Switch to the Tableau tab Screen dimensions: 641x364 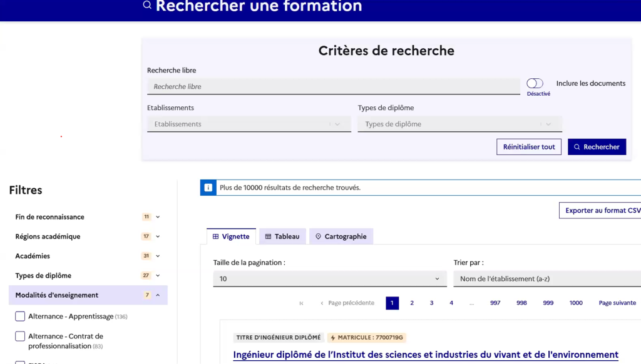[x=282, y=236]
